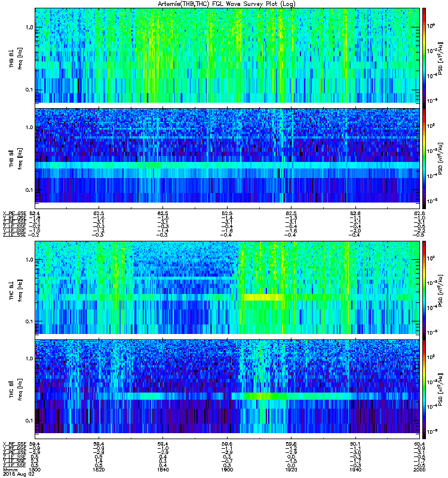
Task: Select the THC B⊥ freq axis label
Action: [x=16, y=290]
